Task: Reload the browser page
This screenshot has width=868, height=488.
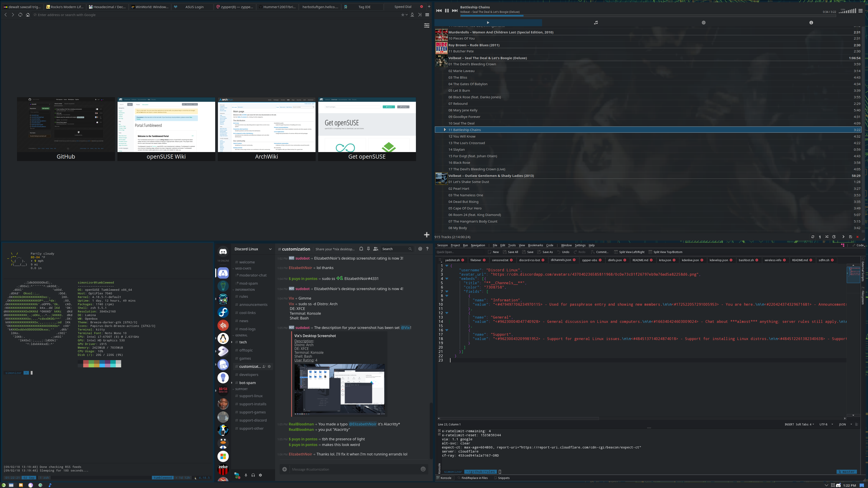Action: (20, 15)
